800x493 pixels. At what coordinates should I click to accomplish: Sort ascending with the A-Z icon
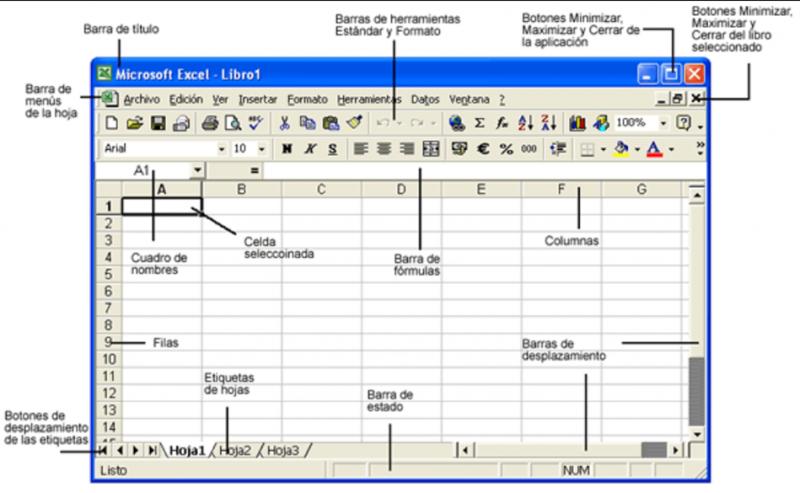point(526,123)
